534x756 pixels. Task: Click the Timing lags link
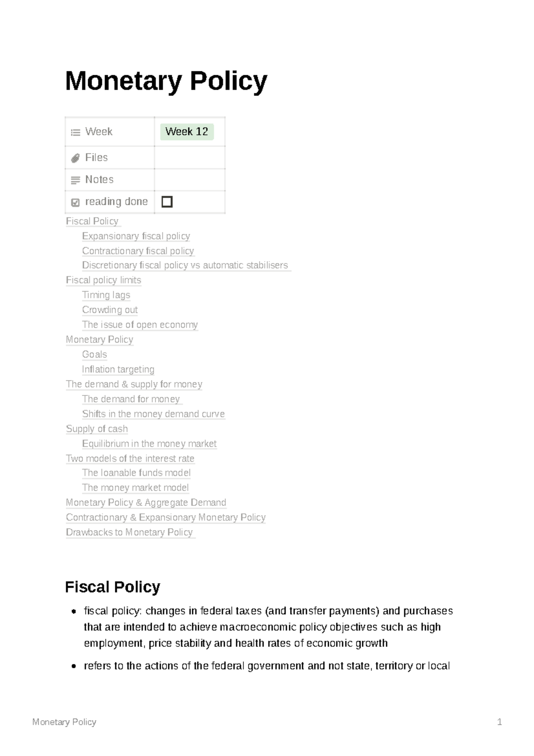(106, 295)
